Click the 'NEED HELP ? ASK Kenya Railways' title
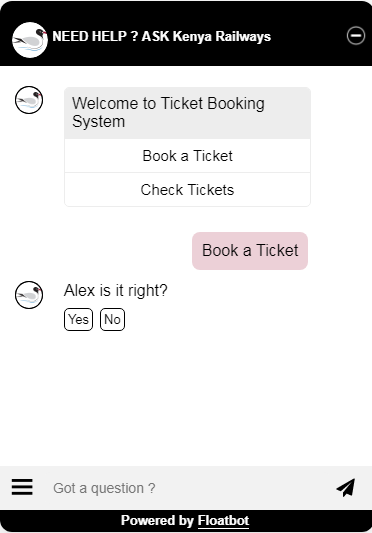The width and height of the screenshot is (372, 533). (x=162, y=36)
